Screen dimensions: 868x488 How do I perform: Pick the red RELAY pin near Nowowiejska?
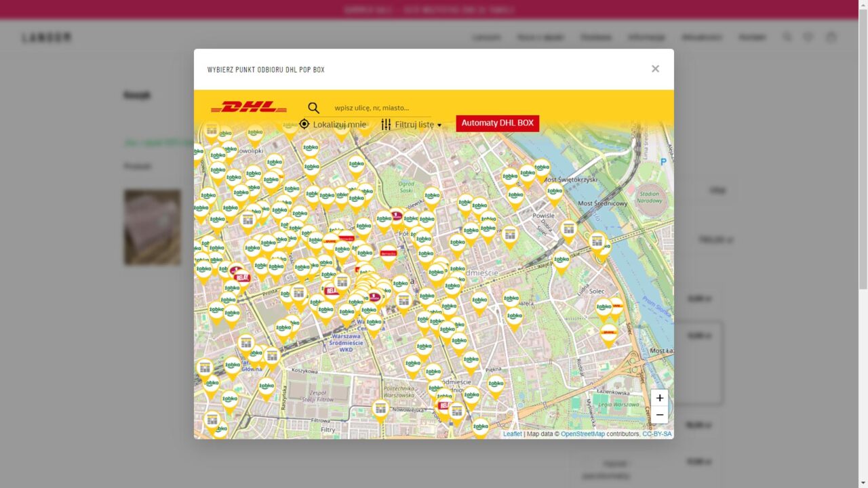443,408
